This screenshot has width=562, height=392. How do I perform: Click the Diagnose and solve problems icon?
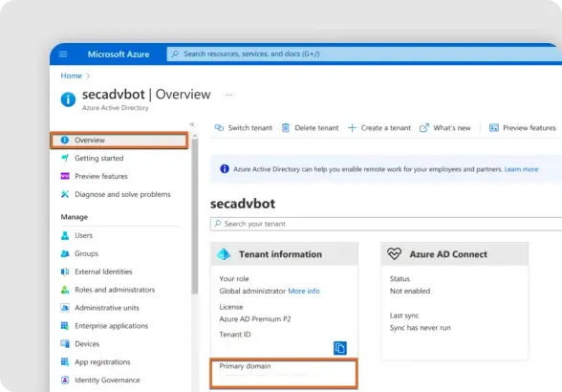65,194
